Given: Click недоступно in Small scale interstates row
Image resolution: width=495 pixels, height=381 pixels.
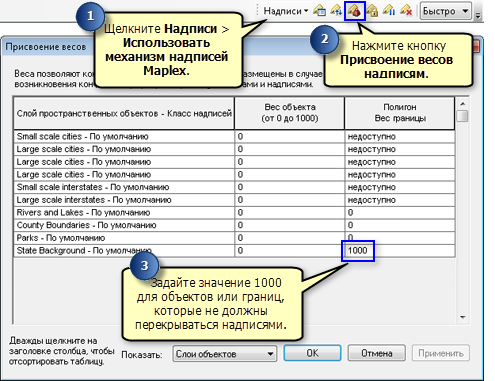Looking at the screenshot, I should (372, 187).
